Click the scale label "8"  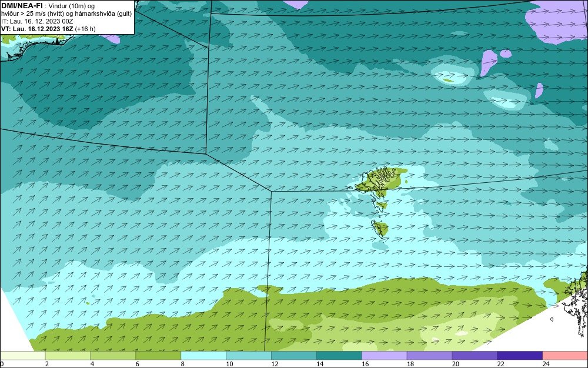point(183,364)
